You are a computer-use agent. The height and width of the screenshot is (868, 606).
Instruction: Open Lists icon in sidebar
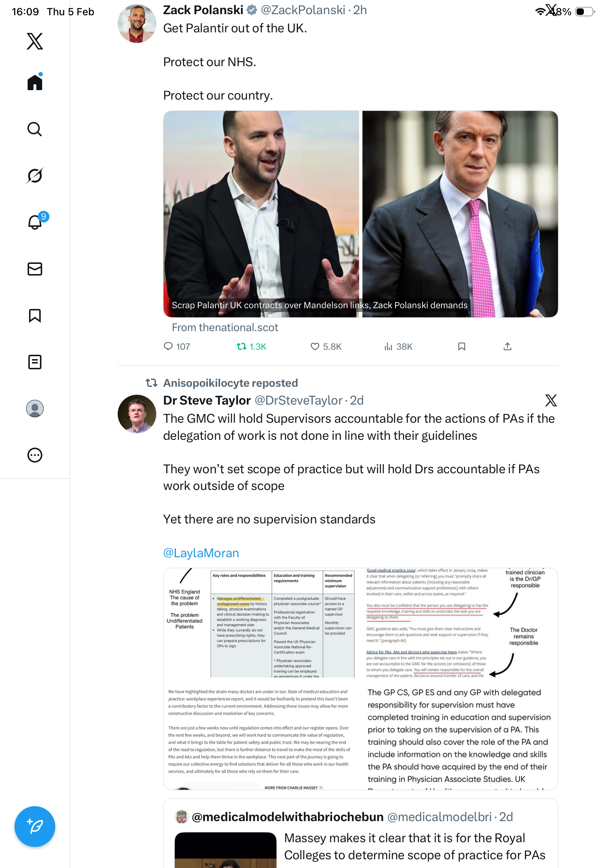(x=35, y=362)
